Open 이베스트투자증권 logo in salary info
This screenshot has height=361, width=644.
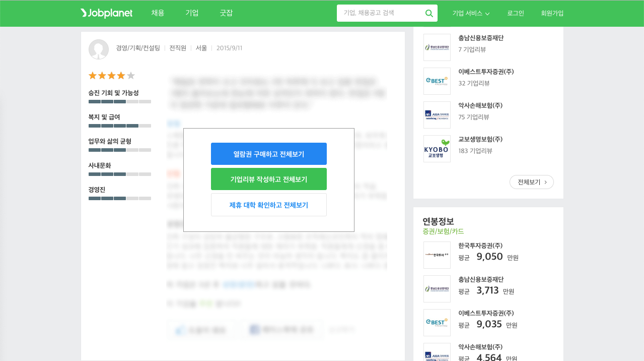click(x=437, y=323)
